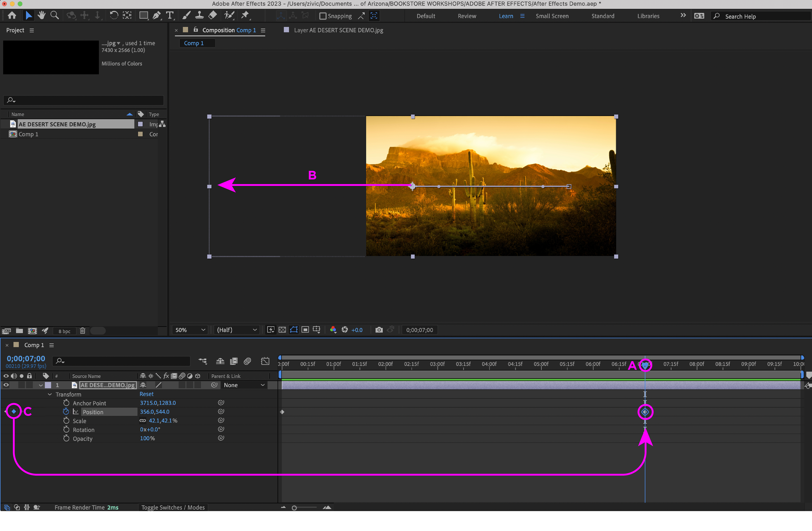The image size is (812, 531).
Task: Toggle the Position stopwatch
Action: tap(66, 412)
